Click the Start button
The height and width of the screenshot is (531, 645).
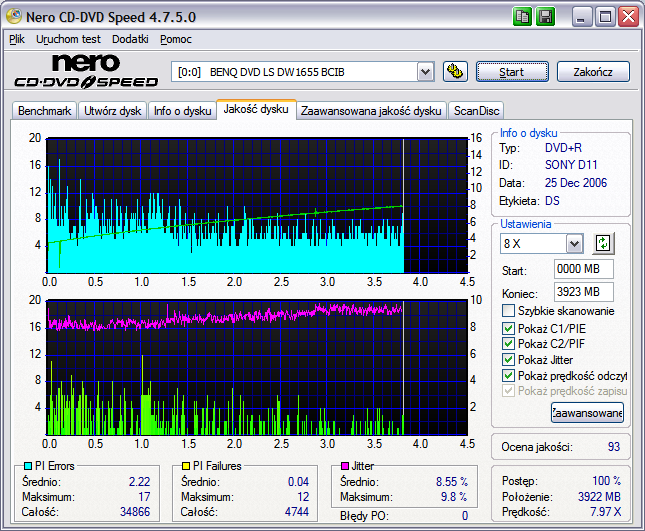(512, 72)
